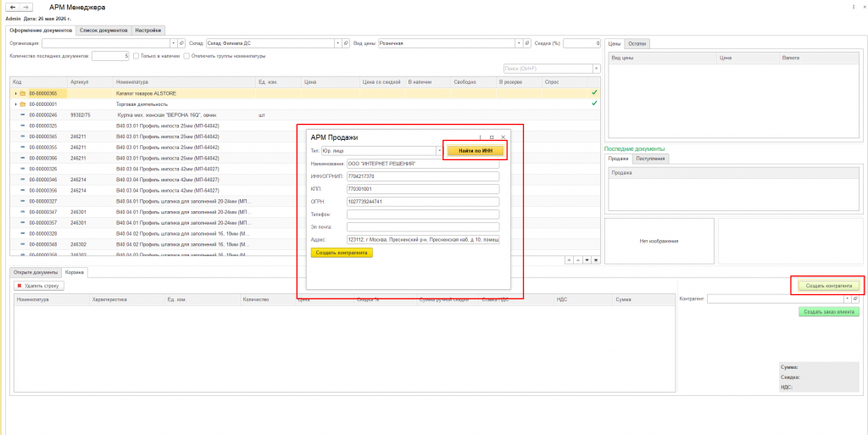The height and width of the screenshot is (435, 868).
Task: Open the Организация dropdown list
Action: point(173,42)
